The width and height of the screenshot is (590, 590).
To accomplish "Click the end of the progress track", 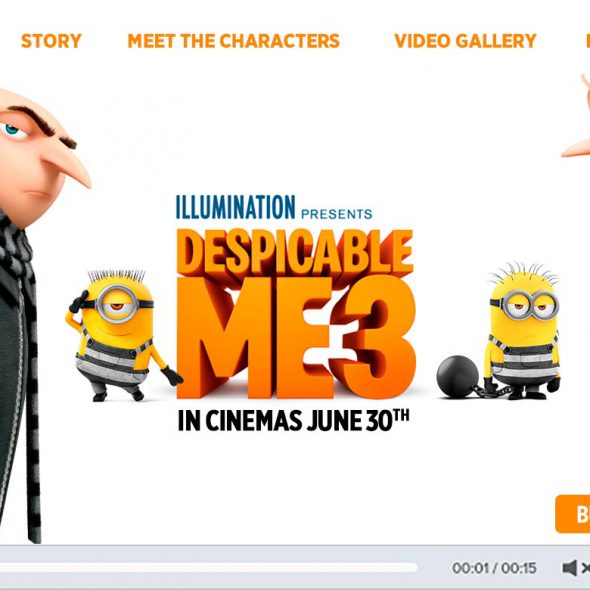I will [x=414, y=567].
